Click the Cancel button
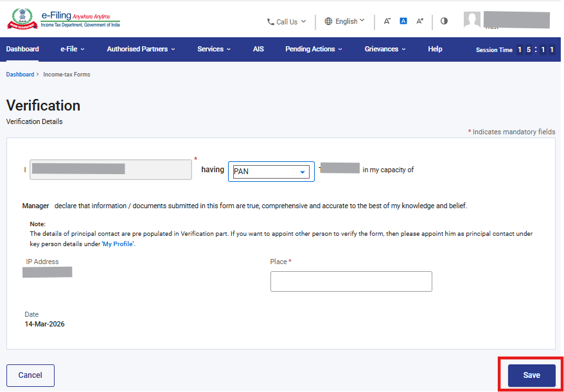564x392 pixels. click(x=30, y=375)
